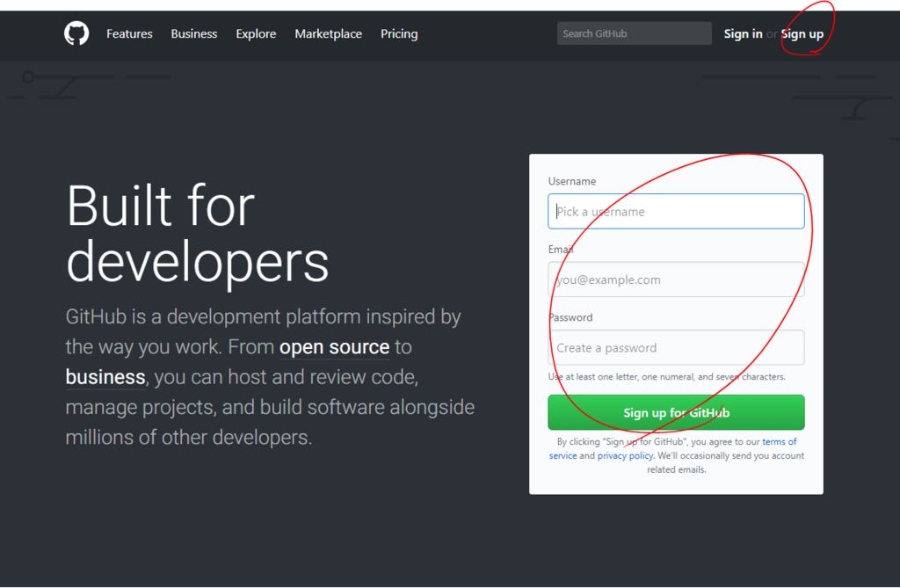Click the Sign up for GitHub button

[676, 412]
